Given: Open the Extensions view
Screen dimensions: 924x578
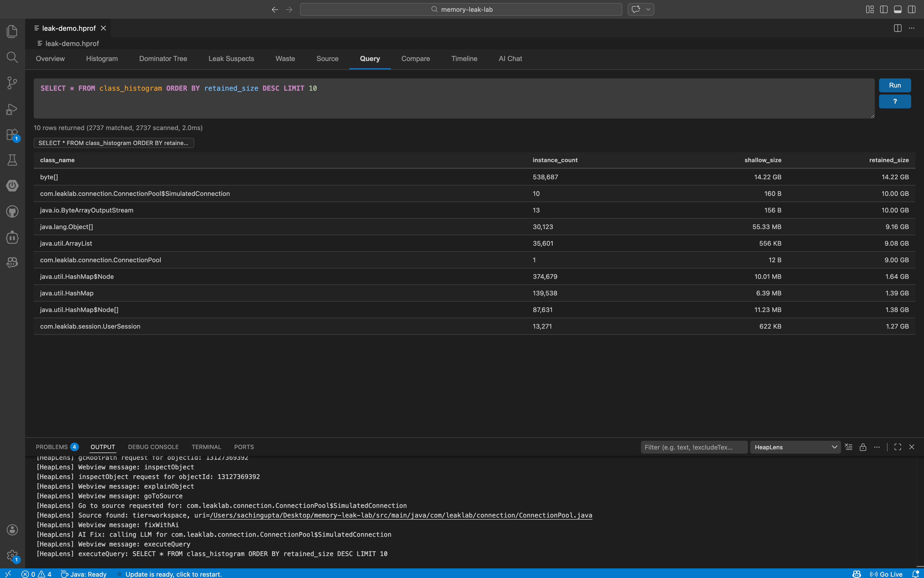Looking at the screenshot, I should [12, 135].
